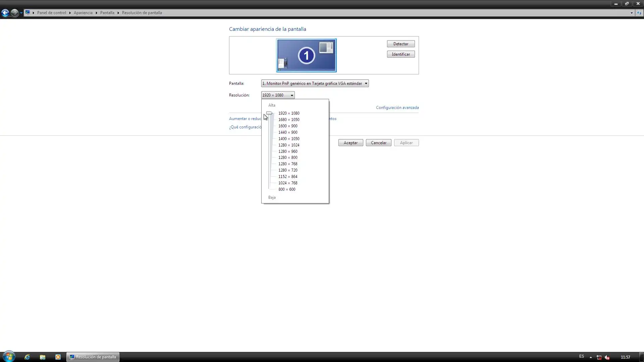The width and height of the screenshot is (644, 362).
Task: Open the Windows Start orb
Action: point(9,357)
